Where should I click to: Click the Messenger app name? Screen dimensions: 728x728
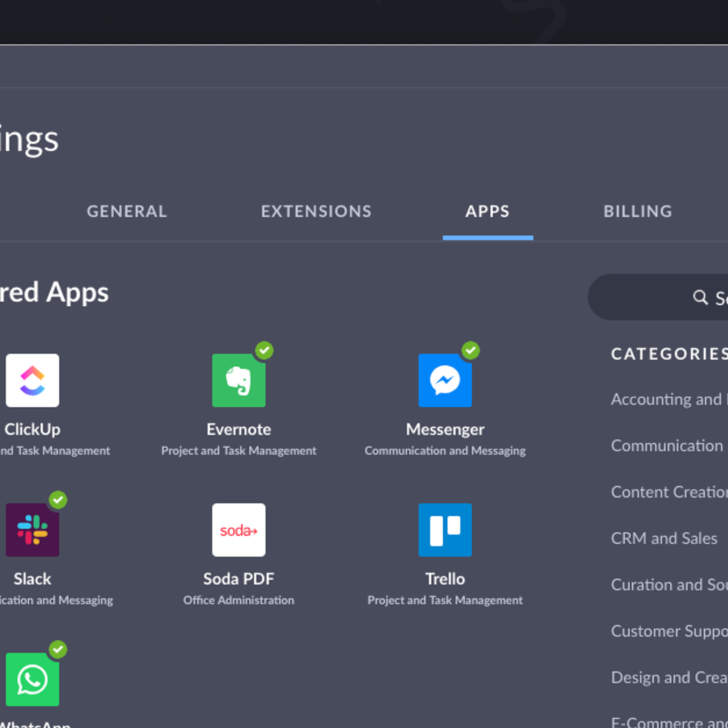tap(445, 430)
